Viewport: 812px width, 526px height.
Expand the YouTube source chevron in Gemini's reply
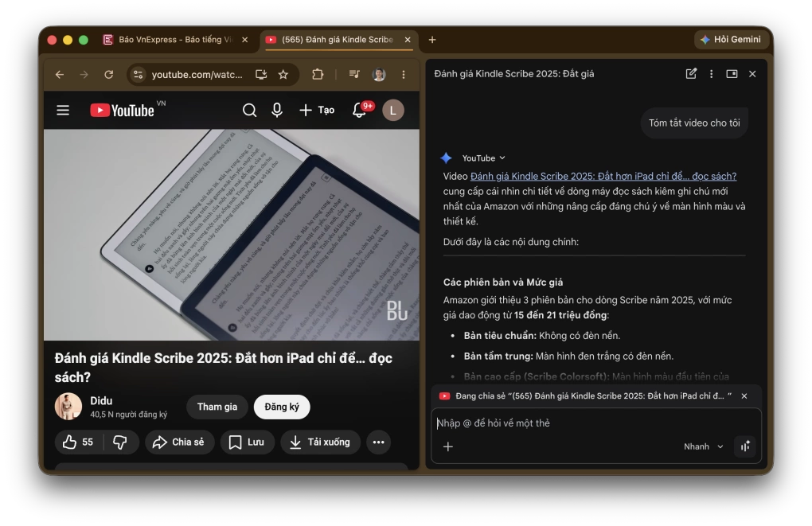point(502,158)
